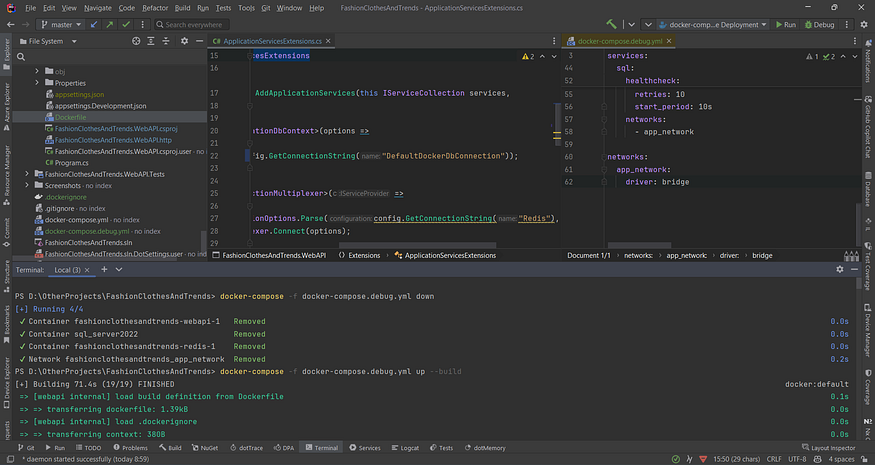875x465 pixels.
Task: Select Dockerfile in the file tree
Action: pyautogui.click(x=70, y=117)
